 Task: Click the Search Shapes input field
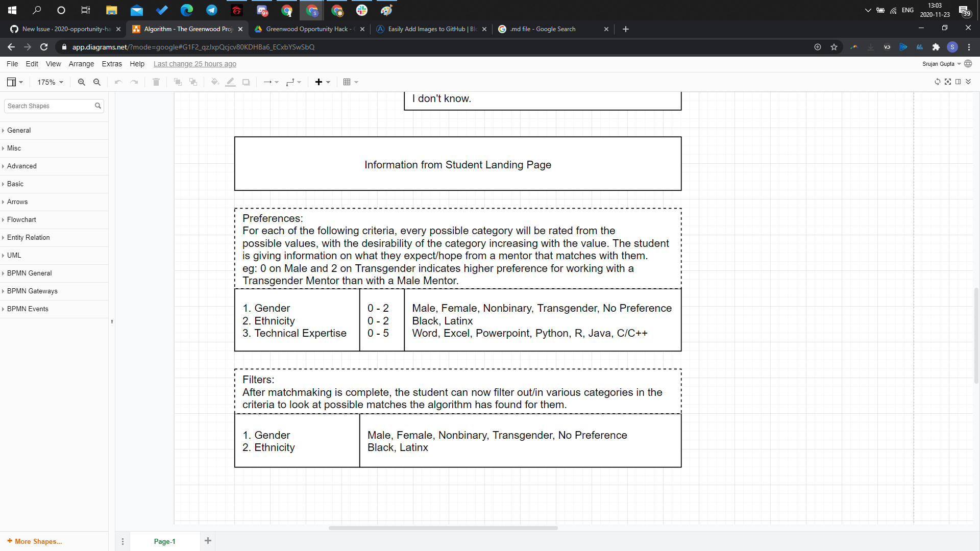[x=49, y=106]
